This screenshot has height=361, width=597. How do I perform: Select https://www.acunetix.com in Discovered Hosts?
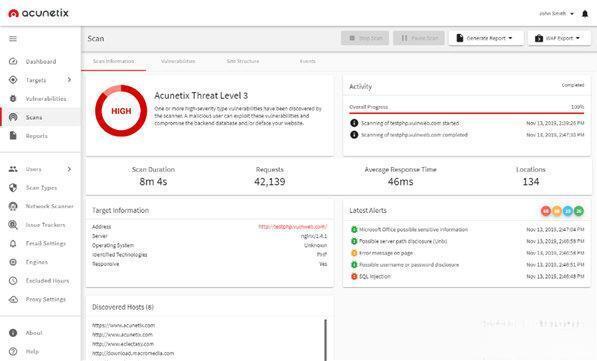tap(123, 325)
